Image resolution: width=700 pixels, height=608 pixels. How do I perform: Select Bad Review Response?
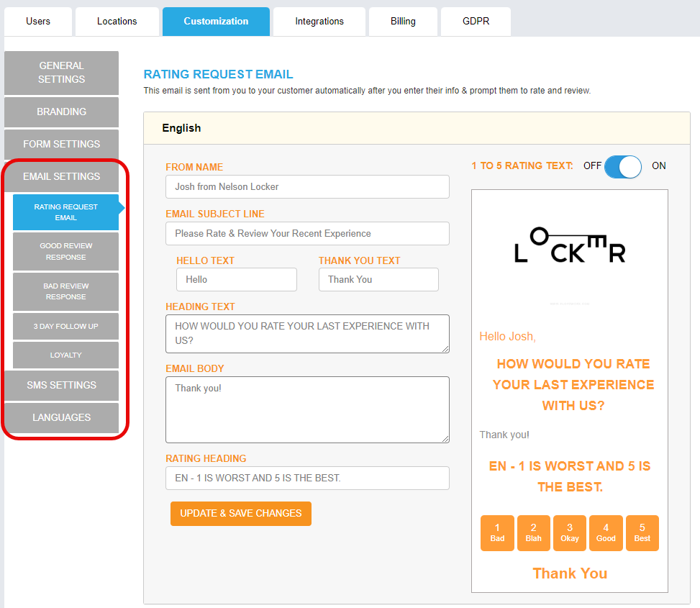[x=65, y=291]
